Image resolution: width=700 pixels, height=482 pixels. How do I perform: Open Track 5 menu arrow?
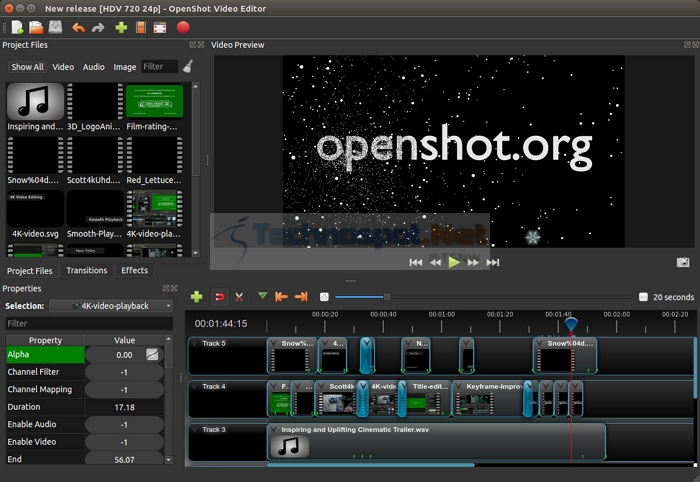pos(195,343)
